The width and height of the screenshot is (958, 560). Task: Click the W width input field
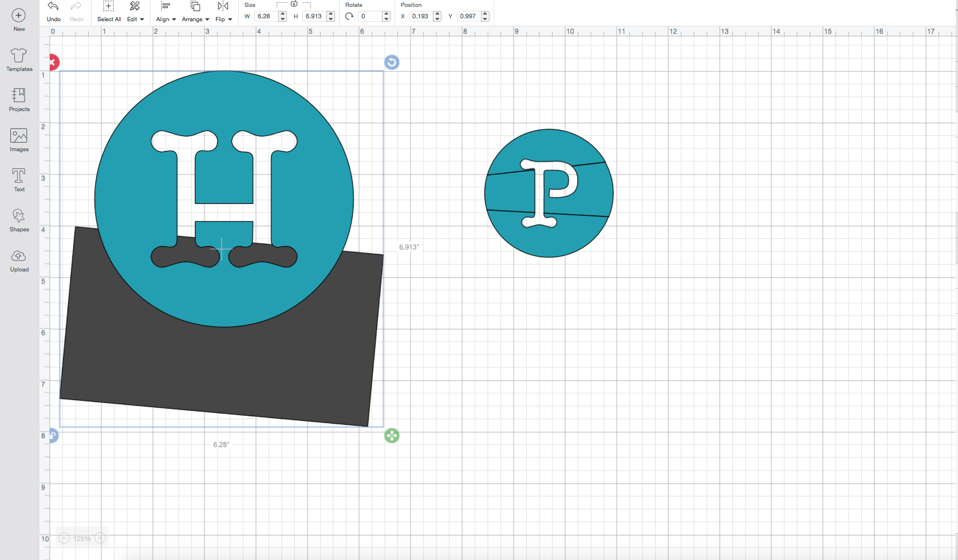tap(266, 16)
